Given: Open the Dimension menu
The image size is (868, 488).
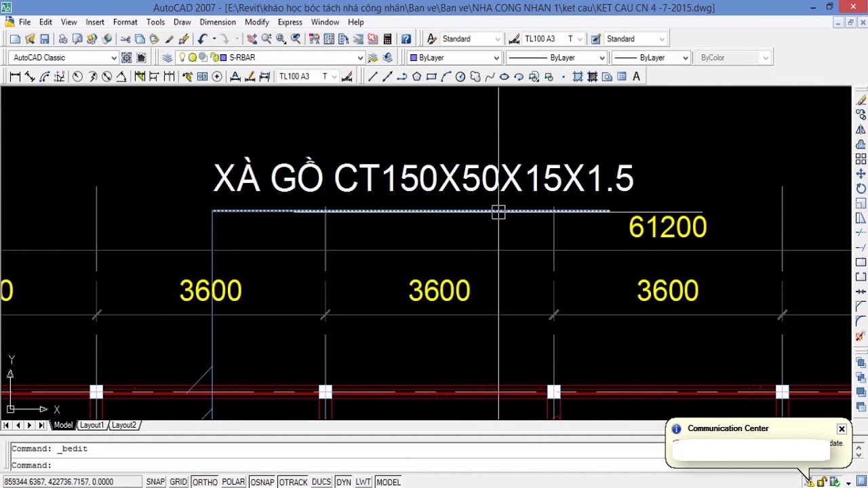Looking at the screenshot, I should pos(218,22).
